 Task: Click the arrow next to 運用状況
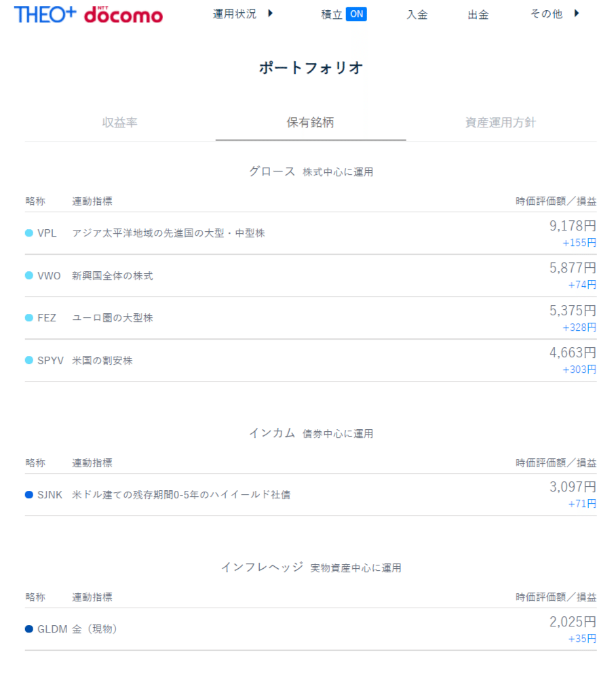[270, 14]
